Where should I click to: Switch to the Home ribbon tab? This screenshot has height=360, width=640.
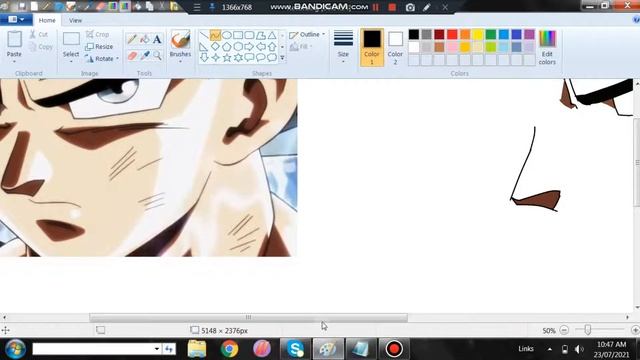point(47,20)
